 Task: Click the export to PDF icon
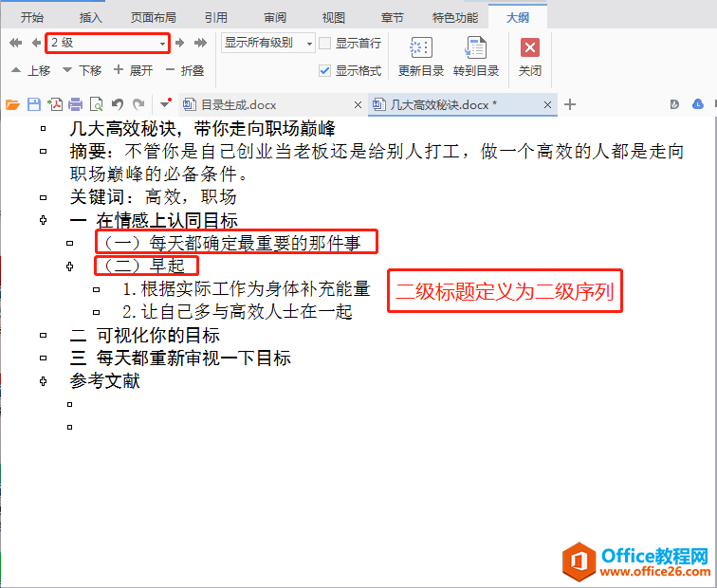55,104
